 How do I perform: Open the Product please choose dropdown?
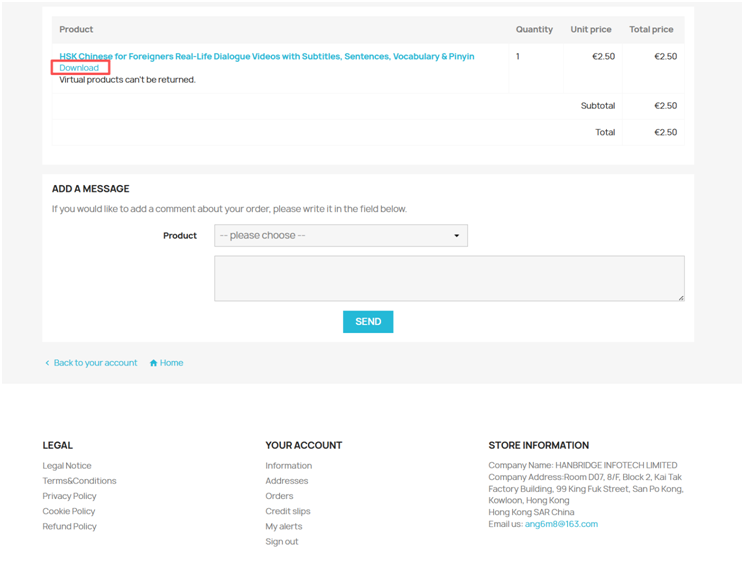point(341,236)
